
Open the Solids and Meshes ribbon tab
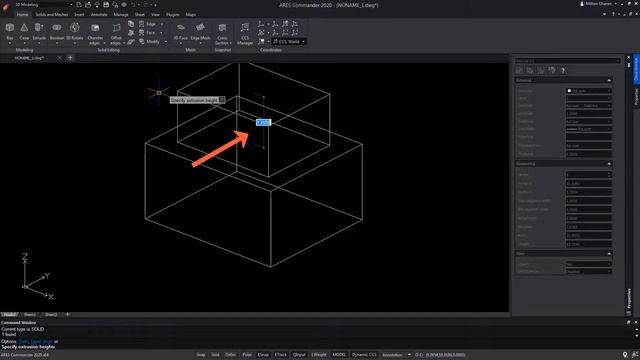tap(51, 14)
